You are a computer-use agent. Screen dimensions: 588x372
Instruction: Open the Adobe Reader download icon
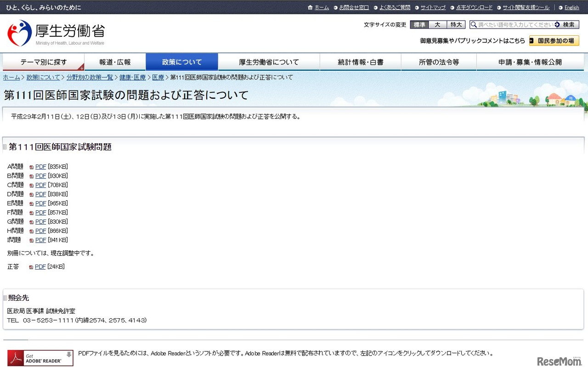[40, 358]
